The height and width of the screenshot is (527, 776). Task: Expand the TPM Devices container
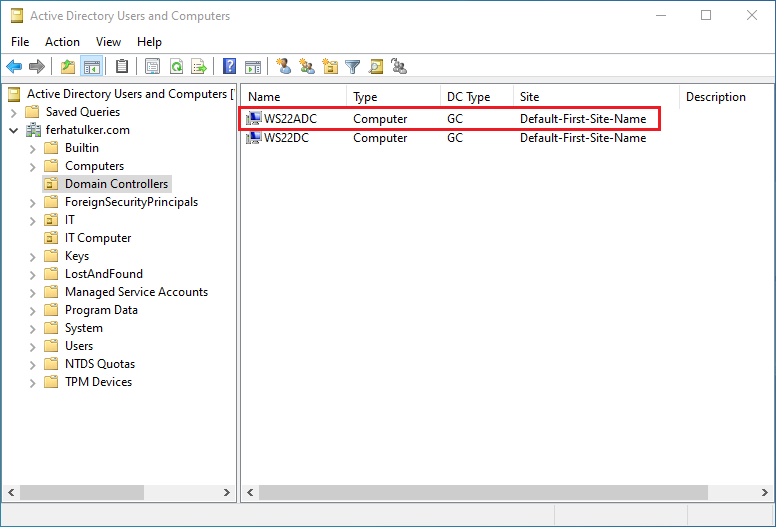coord(33,383)
